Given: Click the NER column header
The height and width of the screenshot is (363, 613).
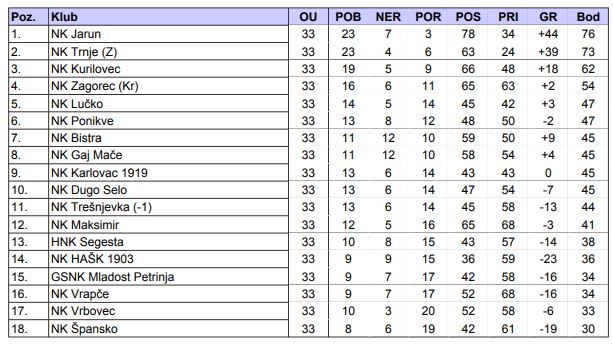Looking at the screenshot, I should pos(388,17).
